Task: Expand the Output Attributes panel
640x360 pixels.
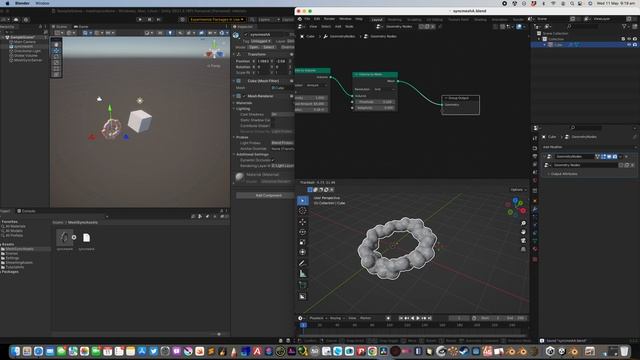Action: pos(563,174)
